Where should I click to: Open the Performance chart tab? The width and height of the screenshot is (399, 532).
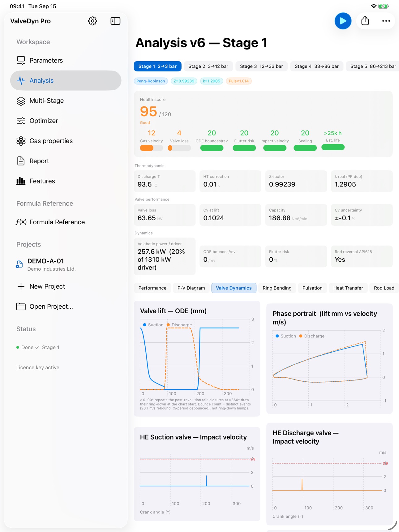pyautogui.click(x=152, y=288)
